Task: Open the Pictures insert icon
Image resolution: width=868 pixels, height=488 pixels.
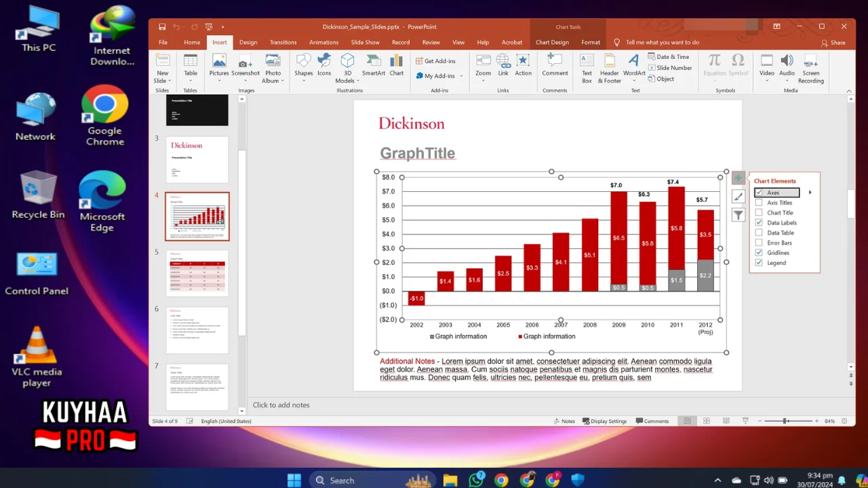Action: tap(219, 68)
